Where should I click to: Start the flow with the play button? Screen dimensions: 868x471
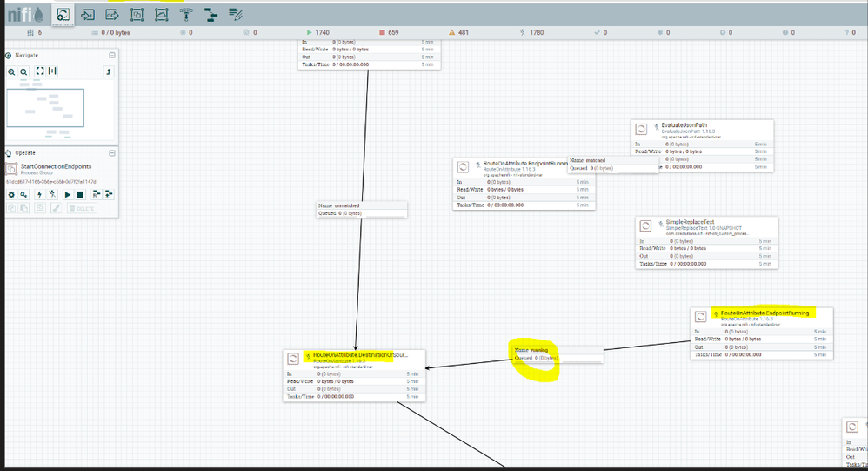[x=68, y=194]
